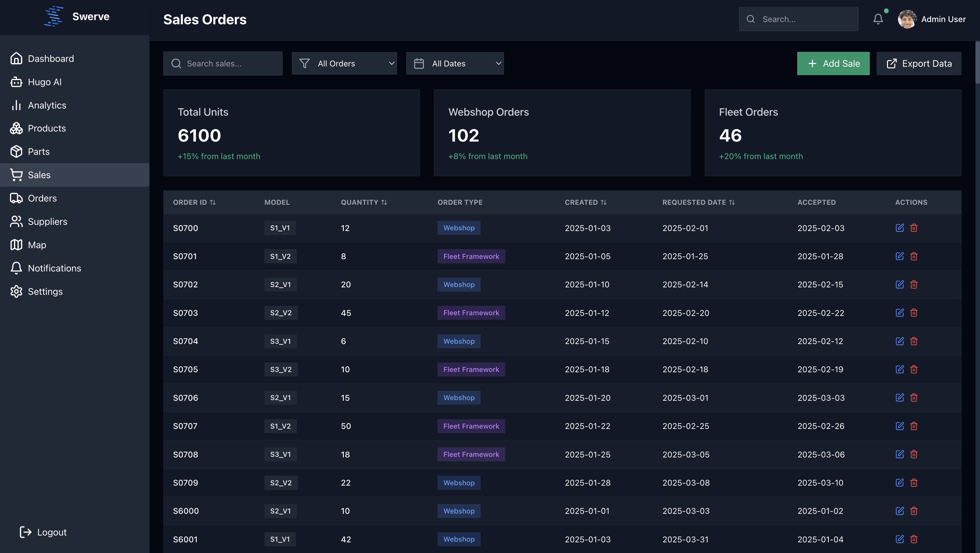Open Suppliers page from sidebar
The image size is (980, 553).
coord(47,222)
